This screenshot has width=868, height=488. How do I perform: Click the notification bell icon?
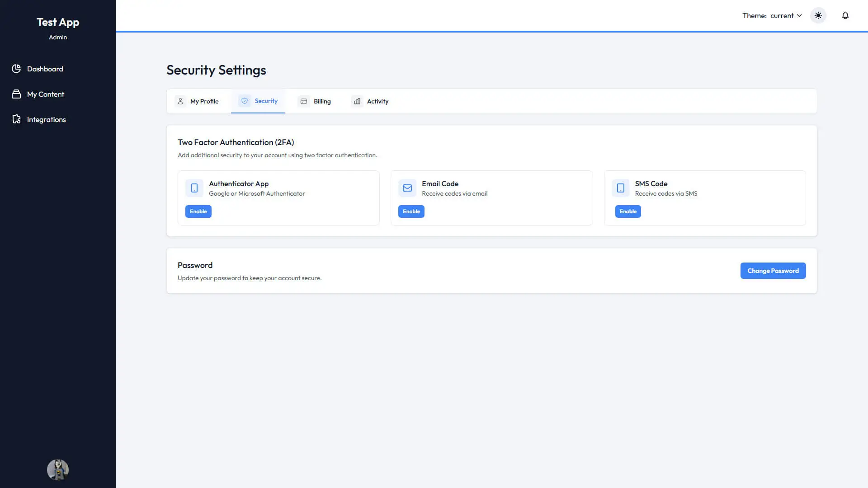[845, 15]
